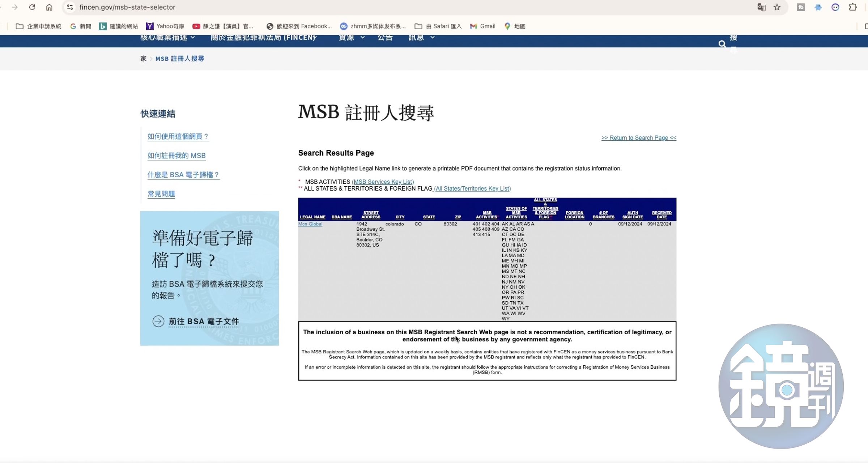Click the MSB ACTIVITIES column header
The height and width of the screenshot is (463, 868).
tap(487, 215)
